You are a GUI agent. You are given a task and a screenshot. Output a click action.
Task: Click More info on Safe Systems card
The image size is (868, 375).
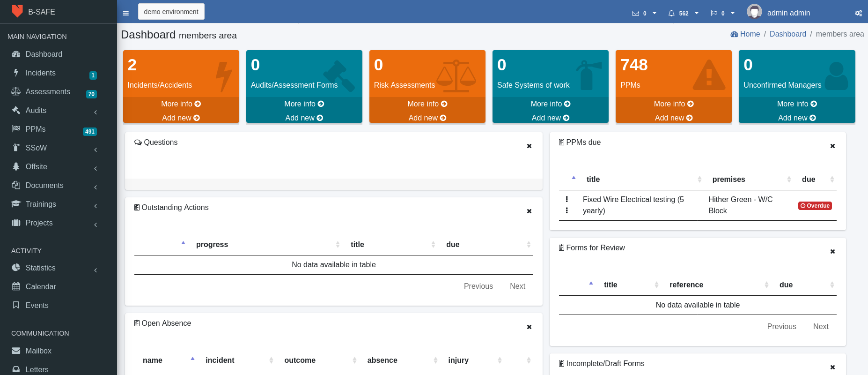(551, 104)
